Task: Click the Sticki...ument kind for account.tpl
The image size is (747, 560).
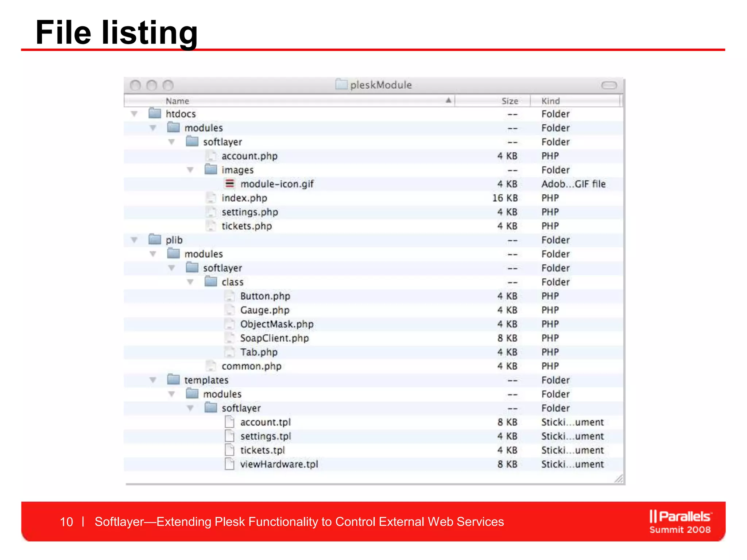Action: point(573,422)
